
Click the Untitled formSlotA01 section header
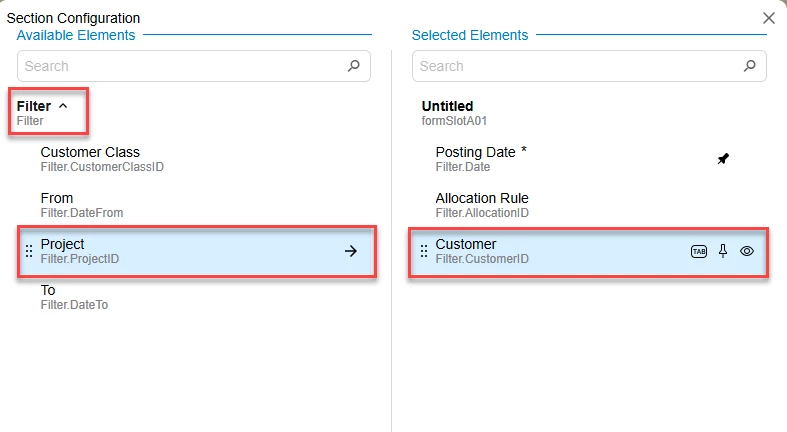(447, 112)
